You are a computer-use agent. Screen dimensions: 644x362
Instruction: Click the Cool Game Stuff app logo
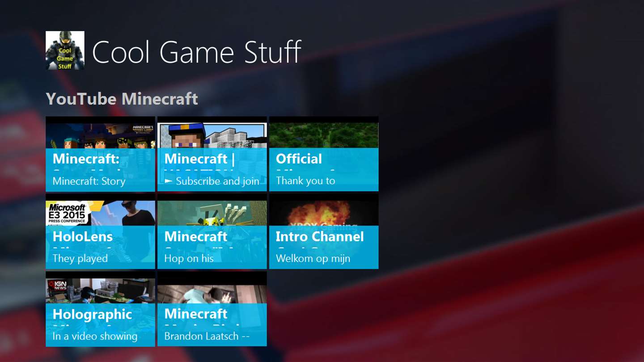(x=65, y=51)
